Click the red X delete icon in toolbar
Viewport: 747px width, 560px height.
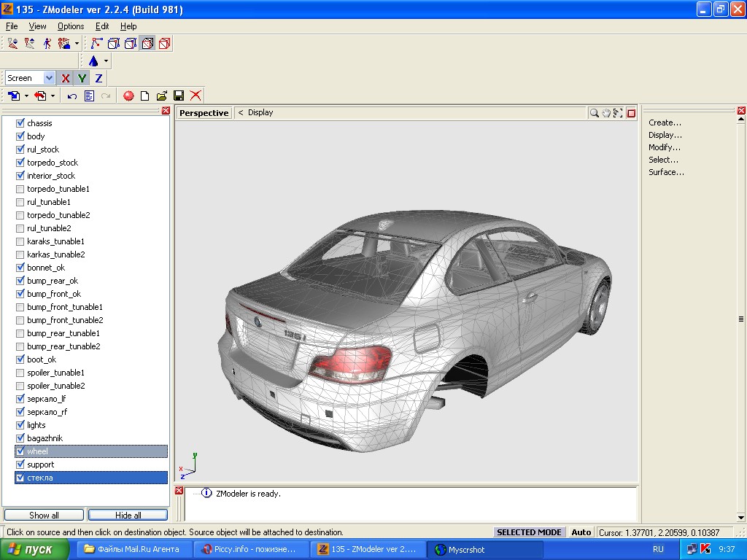[x=196, y=96]
